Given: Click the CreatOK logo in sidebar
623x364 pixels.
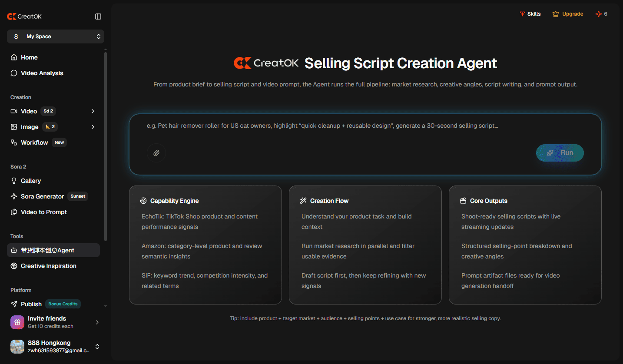Looking at the screenshot, I should pyautogui.click(x=24, y=17).
